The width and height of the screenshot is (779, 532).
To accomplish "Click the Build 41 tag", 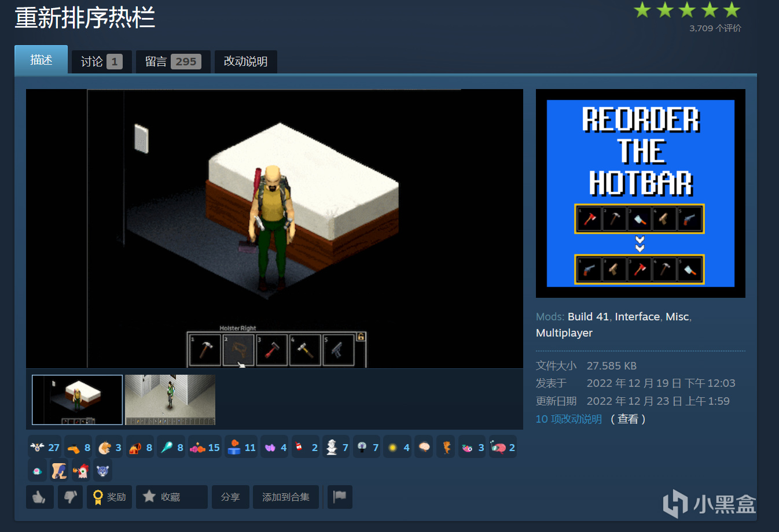I will (x=588, y=316).
